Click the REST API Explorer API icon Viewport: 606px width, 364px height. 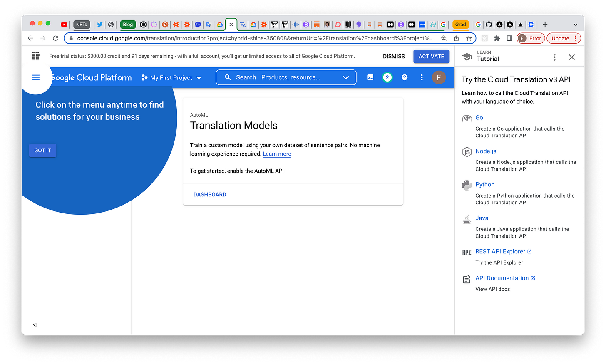point(467,252)
